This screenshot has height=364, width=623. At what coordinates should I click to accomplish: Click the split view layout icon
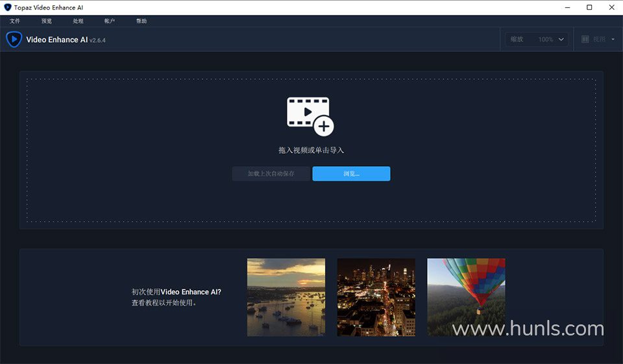(585, 40)
